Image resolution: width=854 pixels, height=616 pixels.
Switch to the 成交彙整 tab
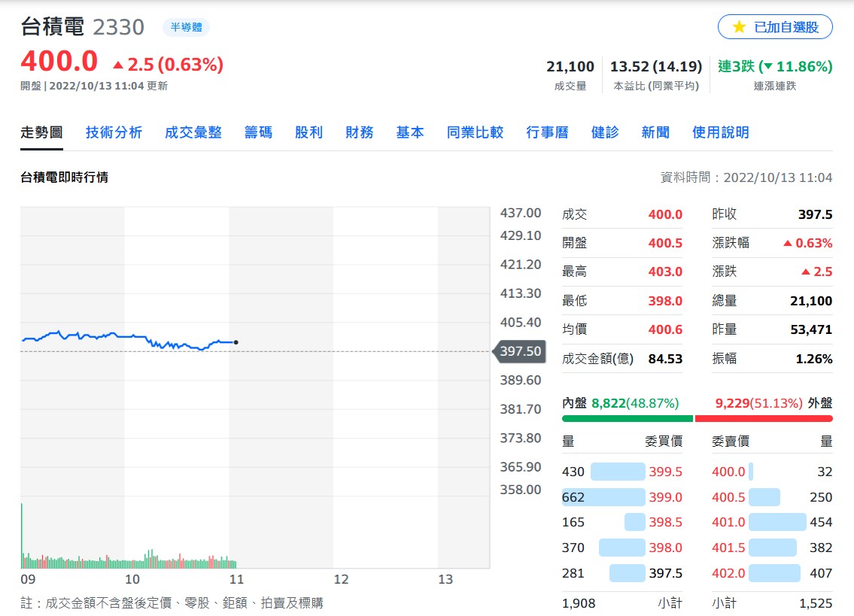point(193,132)
